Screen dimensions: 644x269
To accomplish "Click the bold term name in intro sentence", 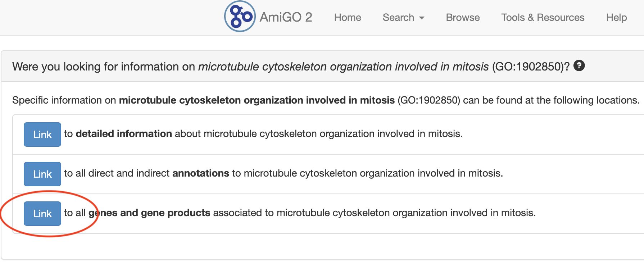I will tap(257, 100).
